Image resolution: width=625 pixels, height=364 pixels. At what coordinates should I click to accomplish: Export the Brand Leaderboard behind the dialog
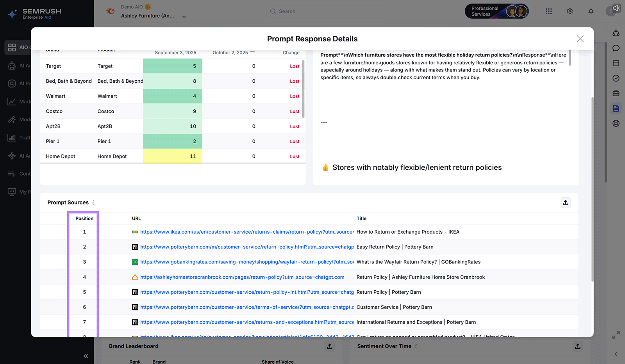point(330,346)
